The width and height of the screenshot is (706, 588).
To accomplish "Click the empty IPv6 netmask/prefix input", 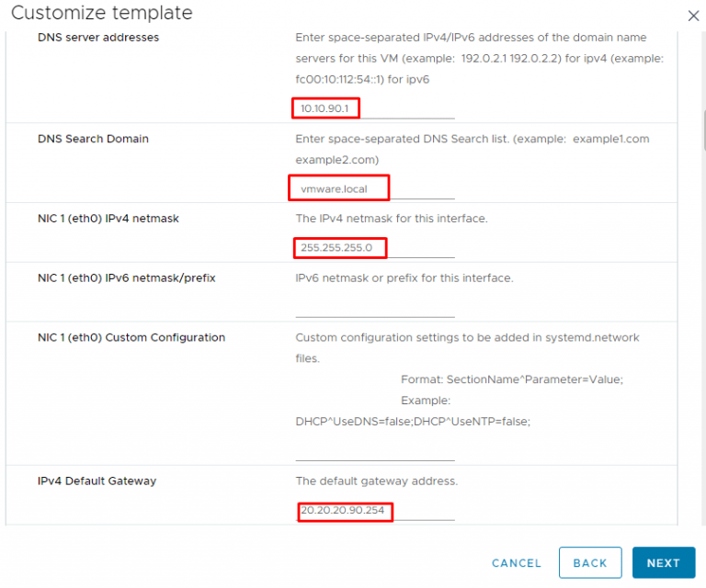I will click(374, 308).
